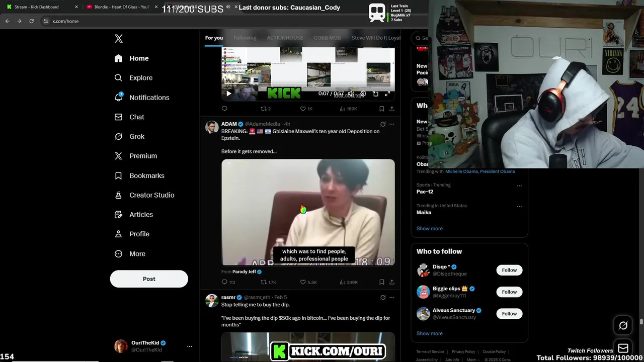
Task: Open rasmr's profile picture
Action: pos(212,301)
